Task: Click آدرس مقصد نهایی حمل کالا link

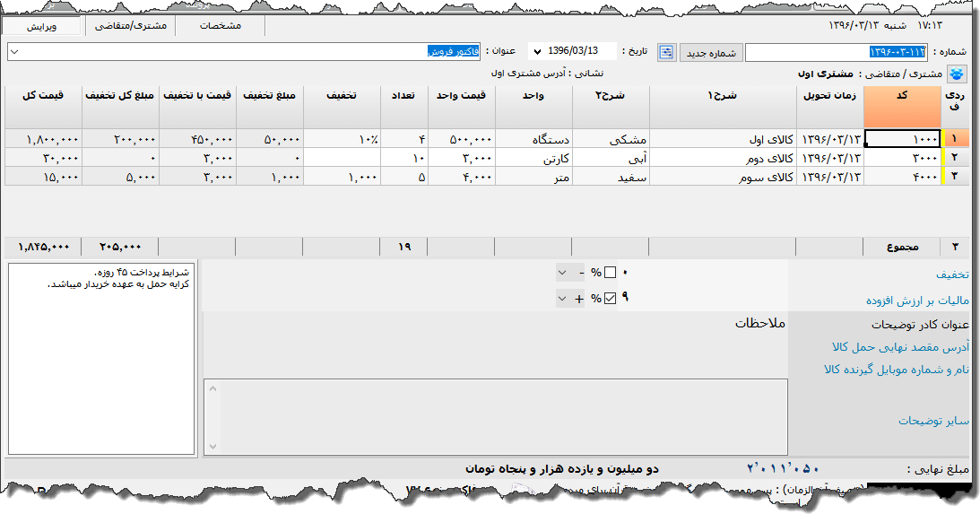Action: [900, 346]
